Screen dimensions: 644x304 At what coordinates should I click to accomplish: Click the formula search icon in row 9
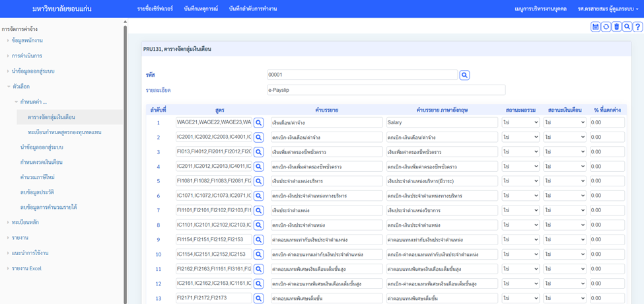[x=259, y=240]
